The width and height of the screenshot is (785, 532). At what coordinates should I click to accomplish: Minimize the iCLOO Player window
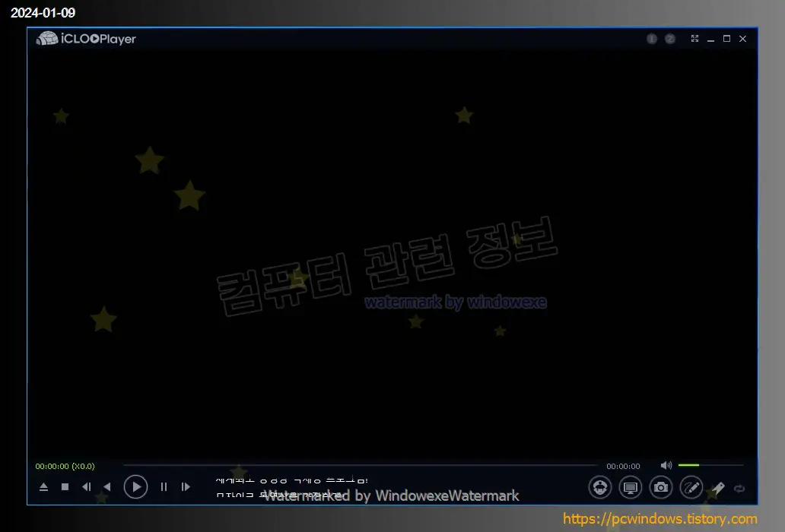pos(711,39)
